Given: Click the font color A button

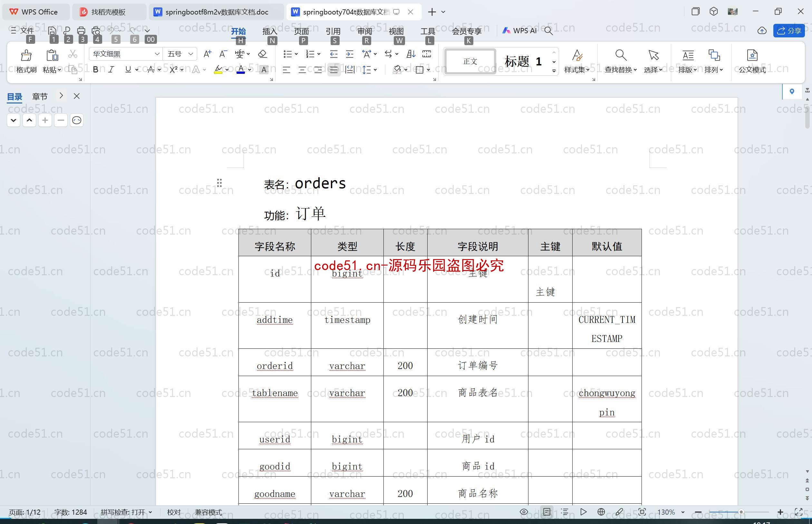Looking at the screenshot, I should 240,70.
